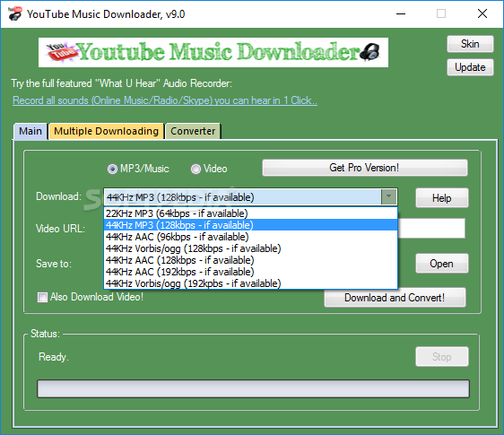Switch to the Multiple Downloading tab

(106, 131)
